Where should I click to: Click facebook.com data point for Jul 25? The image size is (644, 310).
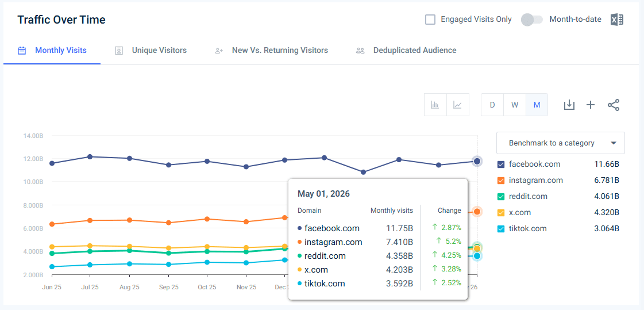90,156
